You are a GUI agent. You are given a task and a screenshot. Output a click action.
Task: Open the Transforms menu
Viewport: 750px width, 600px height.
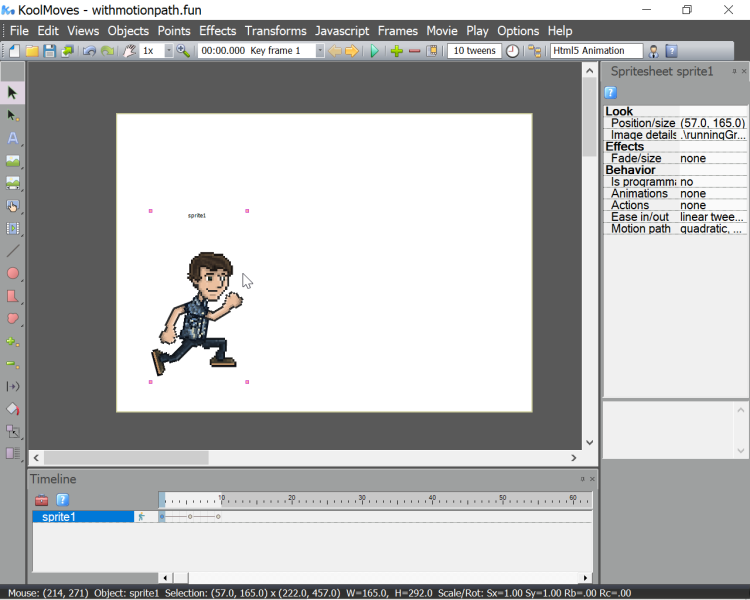click(276, 31)
